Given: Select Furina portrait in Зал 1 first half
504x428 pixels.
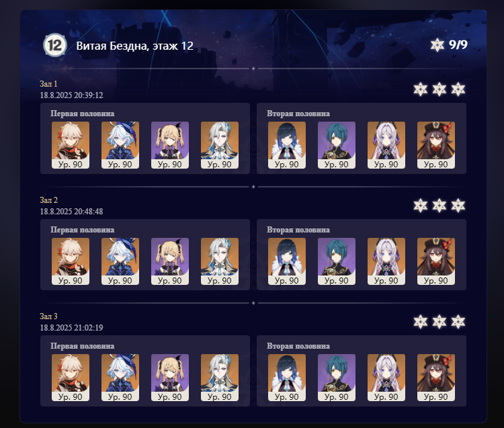Looking at the screenshot, I should coord(120,145).
